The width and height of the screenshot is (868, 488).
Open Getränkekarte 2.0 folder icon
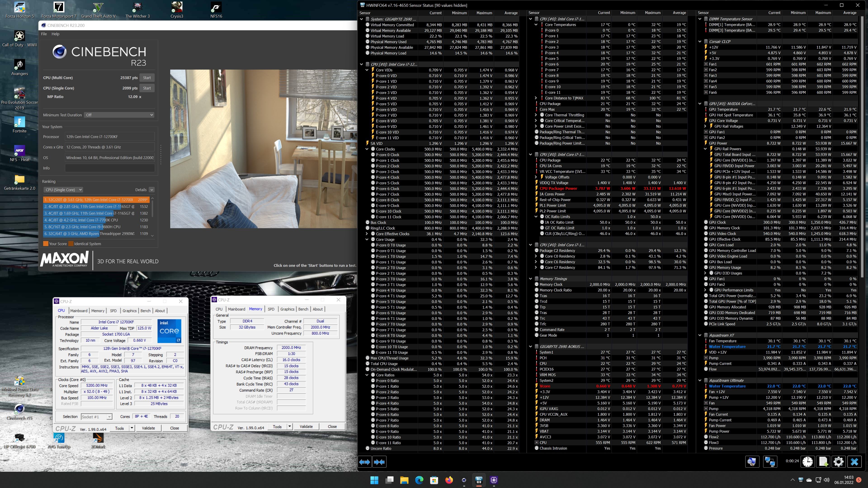point(19,182)
